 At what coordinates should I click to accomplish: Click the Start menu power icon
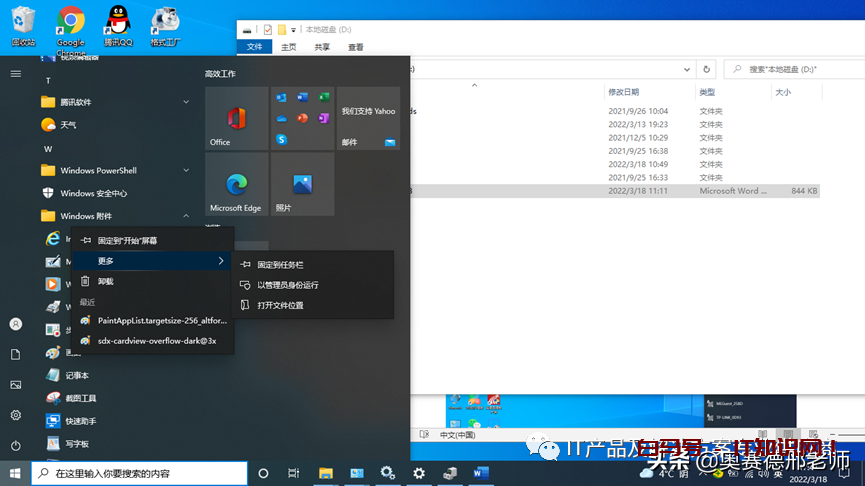(15, 445)
